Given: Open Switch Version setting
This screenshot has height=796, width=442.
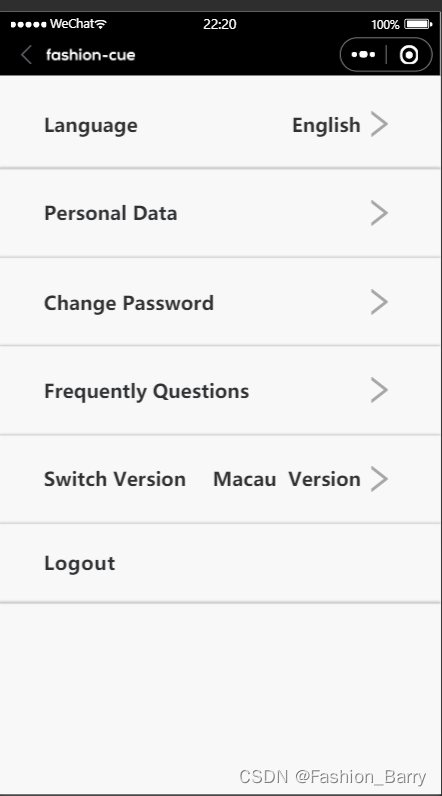Looking at the screenshot, I should pyautogui.click(x=220, y=479).
